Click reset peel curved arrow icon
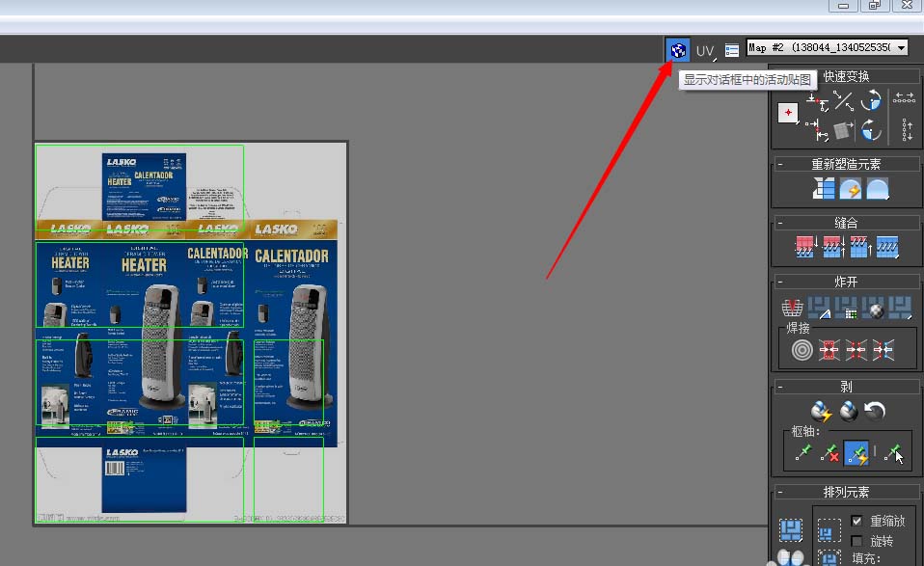Viewport: 924px width, 566px height. [875, 410]
